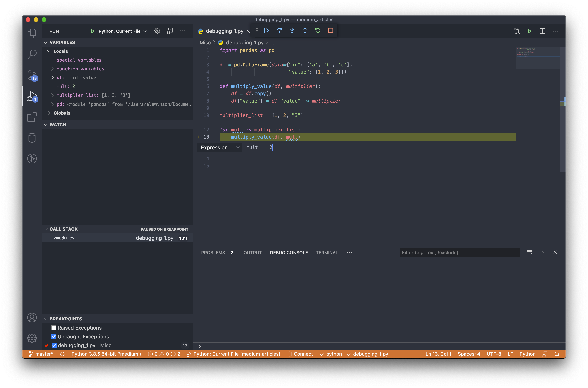Image resolution: width=588 pixels, height=388 pixels.
Task: Enable the Raised Exceptions breakpoint checkbox
Action: [x=54, y=328]
